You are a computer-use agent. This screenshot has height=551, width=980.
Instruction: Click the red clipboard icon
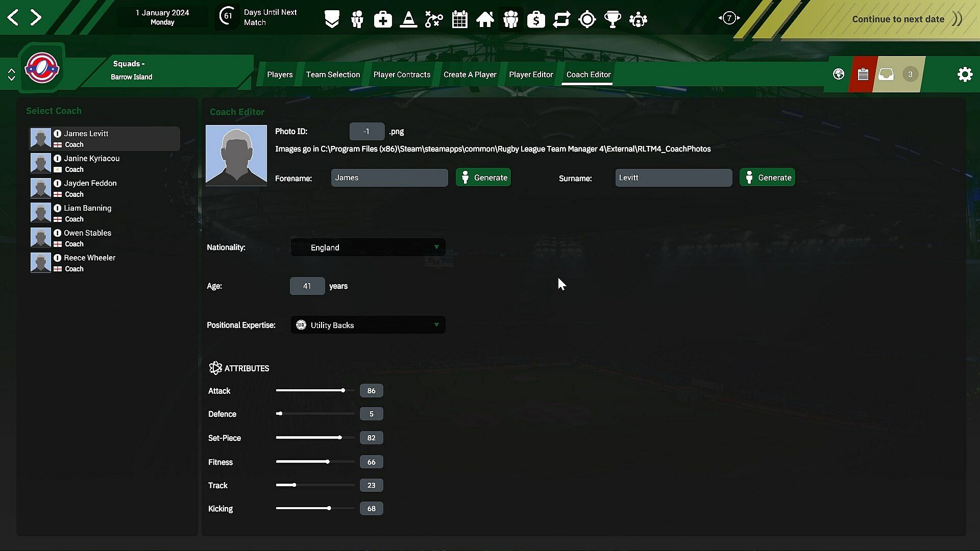click(863, 74)
